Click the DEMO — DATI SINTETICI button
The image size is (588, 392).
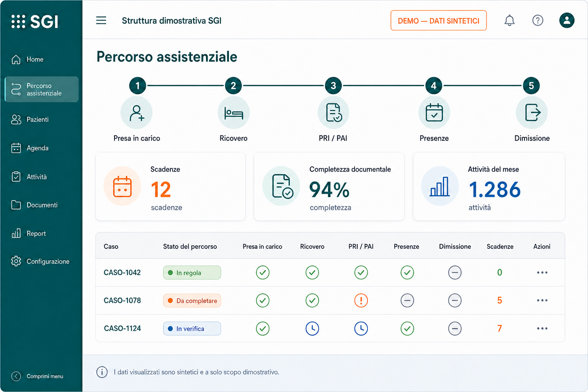pyautogui.click(x=438, y=21)
